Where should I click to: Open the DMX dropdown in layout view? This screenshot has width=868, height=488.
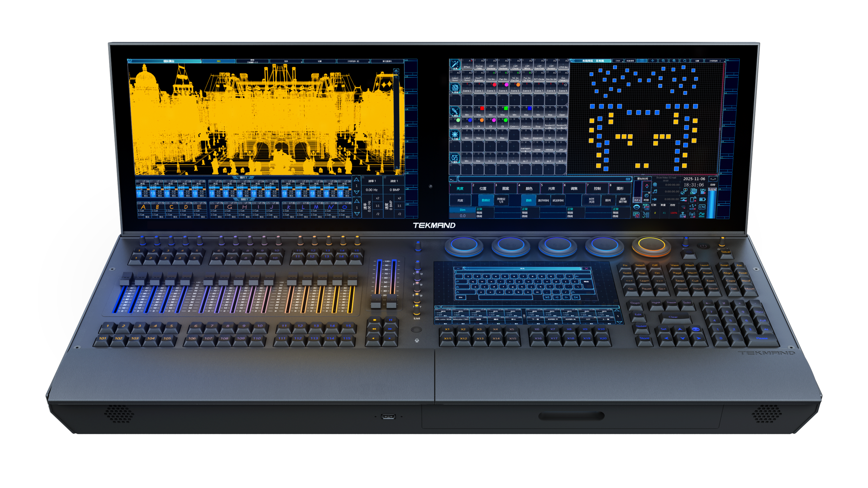point(618,61)
